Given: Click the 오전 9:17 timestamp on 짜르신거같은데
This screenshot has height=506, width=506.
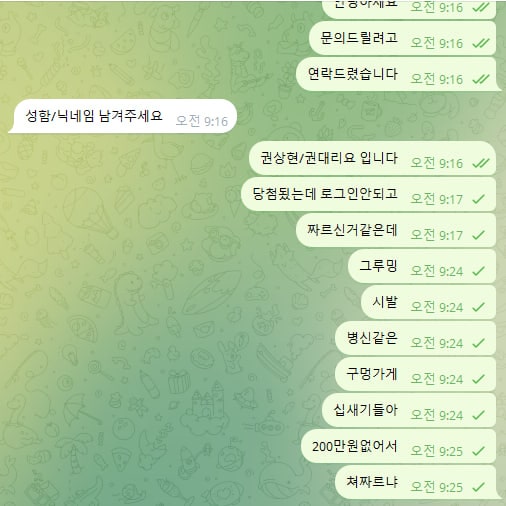Looking at the screenshot, I should (437, 235).
